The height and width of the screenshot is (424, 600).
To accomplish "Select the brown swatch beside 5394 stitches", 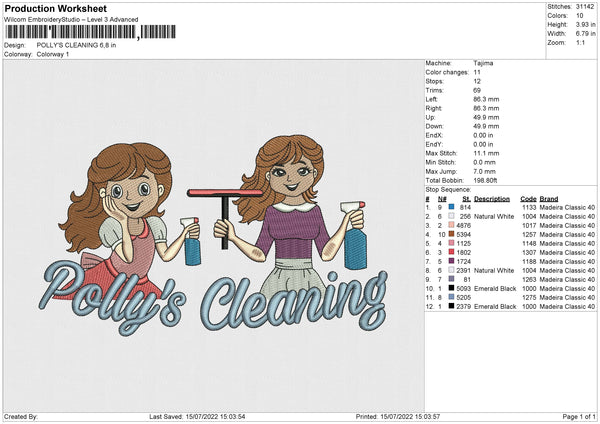I will [452, 234].
